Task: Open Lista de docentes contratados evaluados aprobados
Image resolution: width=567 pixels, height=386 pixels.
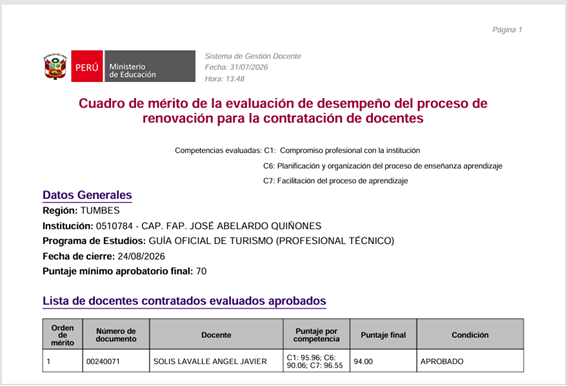Action: point(184,301)
